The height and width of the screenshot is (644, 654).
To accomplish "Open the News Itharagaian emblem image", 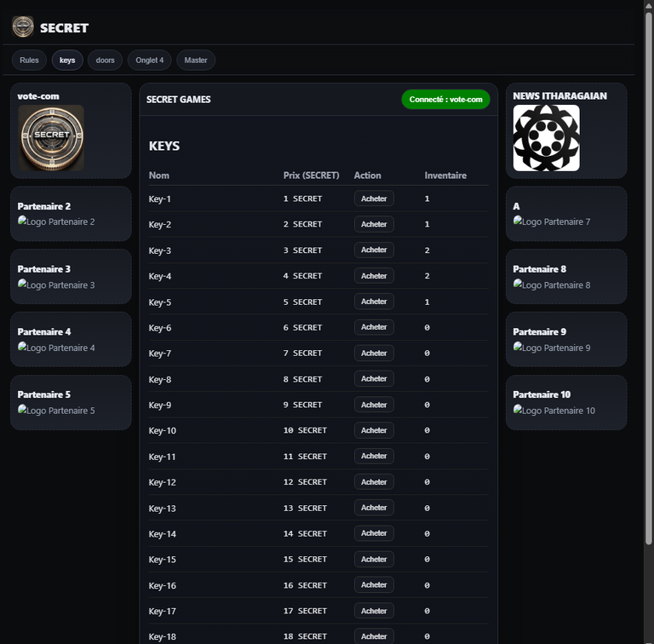I will coord(546,138).
